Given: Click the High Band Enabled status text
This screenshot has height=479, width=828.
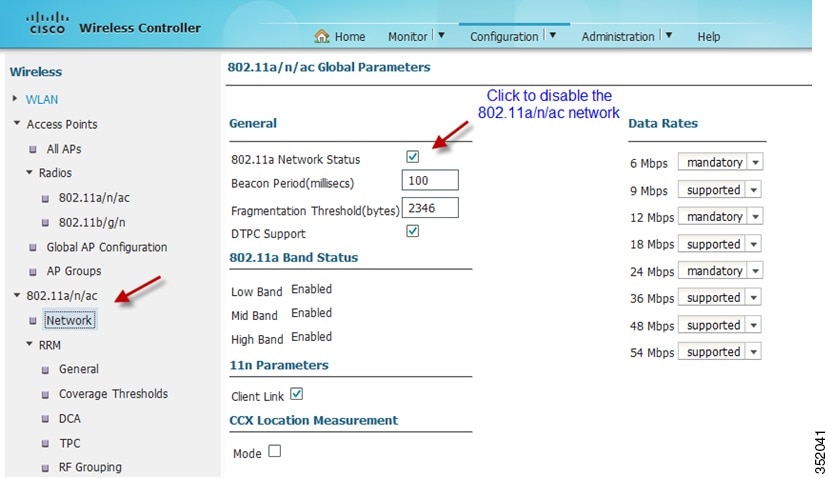Looking at the screenshot, I should tap(312, 337).
